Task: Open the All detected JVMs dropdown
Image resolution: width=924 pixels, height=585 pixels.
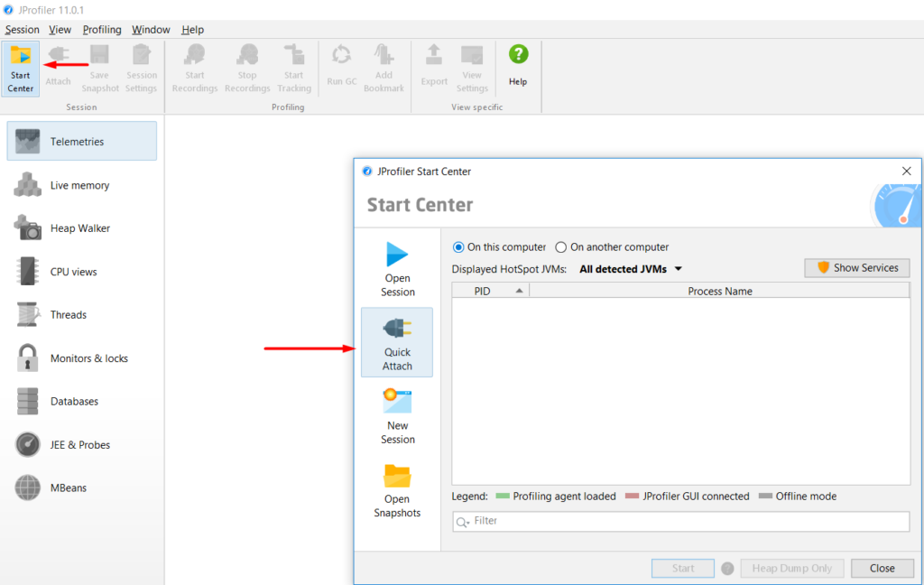Action: (x=630, y=268)
